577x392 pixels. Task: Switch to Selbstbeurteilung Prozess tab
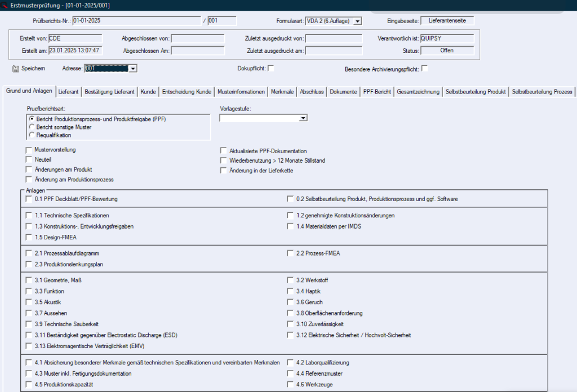542,92
